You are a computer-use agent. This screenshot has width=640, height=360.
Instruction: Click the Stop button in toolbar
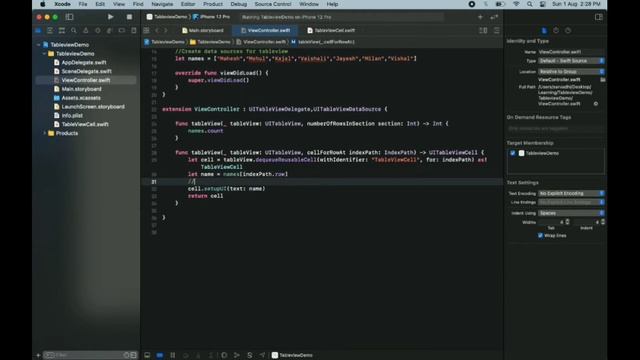[x=129, y=17]
